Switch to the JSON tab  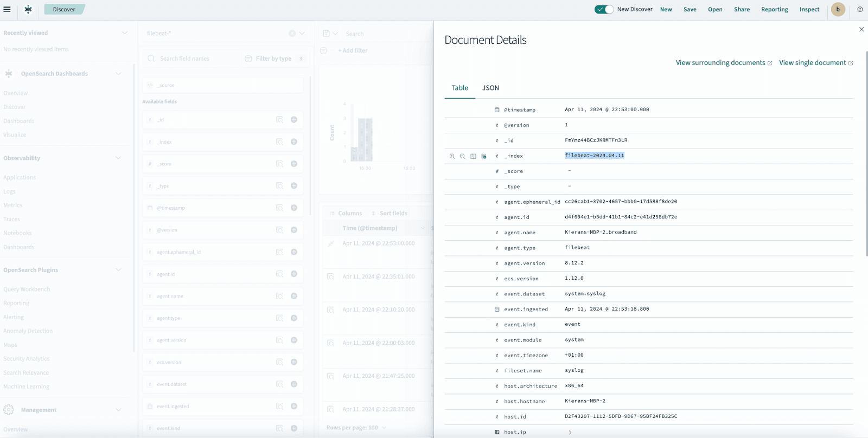(490, 88)
